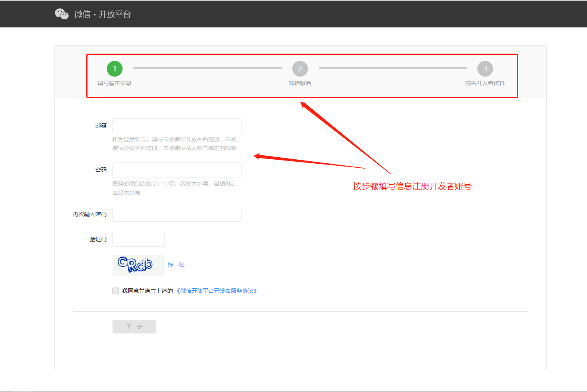Screen dimensions: 587x392
Task: Click the 下一步 next button
Action: 134,327
